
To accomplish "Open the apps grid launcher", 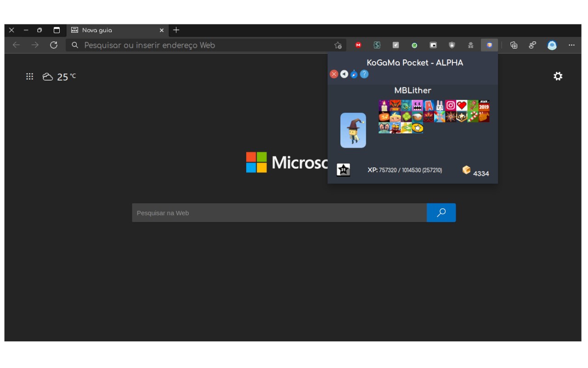I will 30,76.
